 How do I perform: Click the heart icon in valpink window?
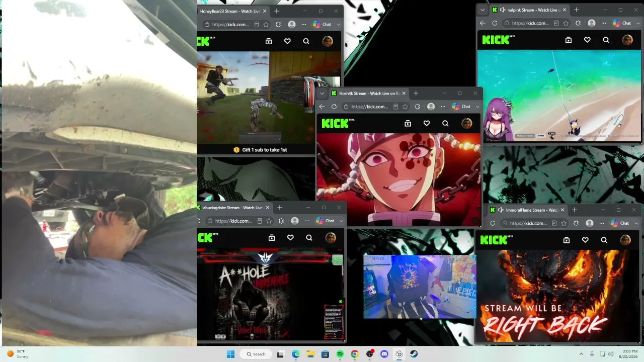pyautogui.click(x=587, y=40)
